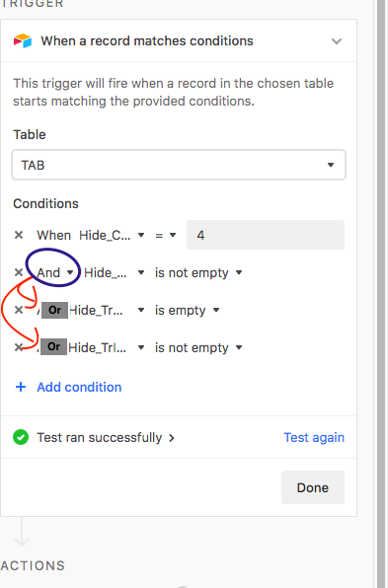Click the plus icon beside Add condition
This screenshot has width=388, height=588.
pos(21,387)
